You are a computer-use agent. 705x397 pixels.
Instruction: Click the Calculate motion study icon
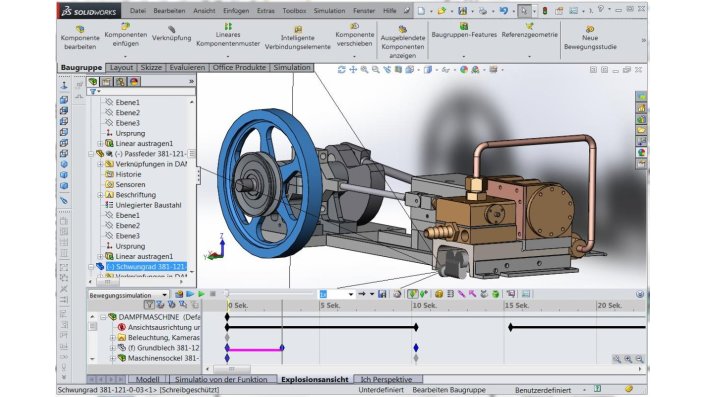[179, 294]
